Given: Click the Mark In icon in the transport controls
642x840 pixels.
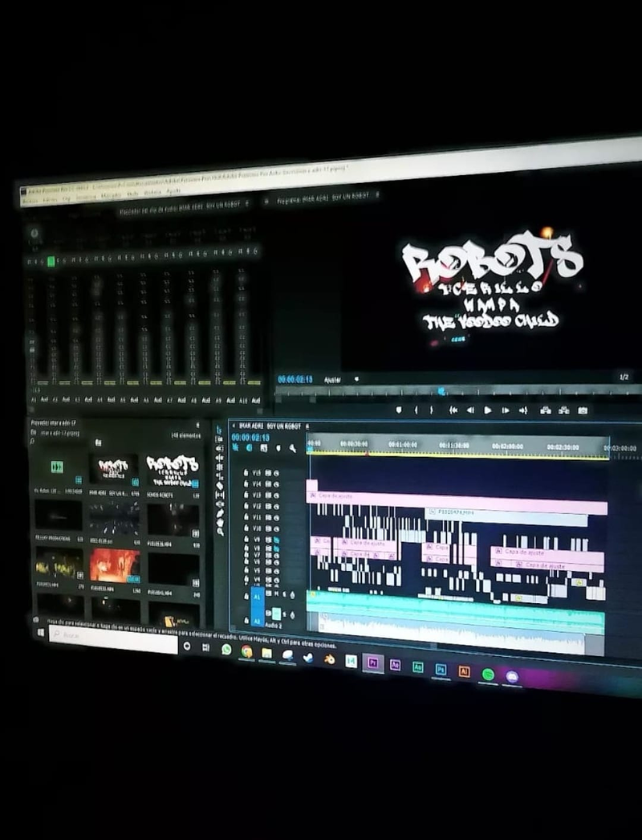Looking at the screenshot, I should click(x=416, y=410).
